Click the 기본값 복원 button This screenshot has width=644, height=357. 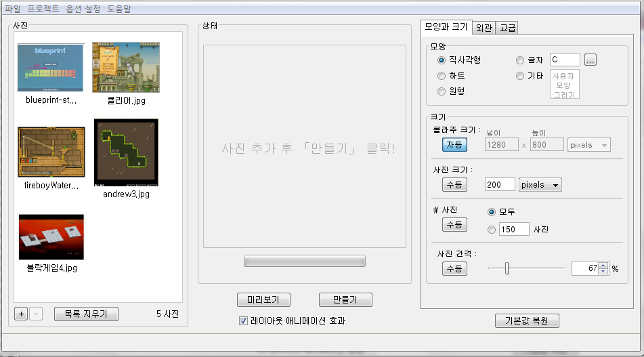pyautogui.click(x=528, y=320)
